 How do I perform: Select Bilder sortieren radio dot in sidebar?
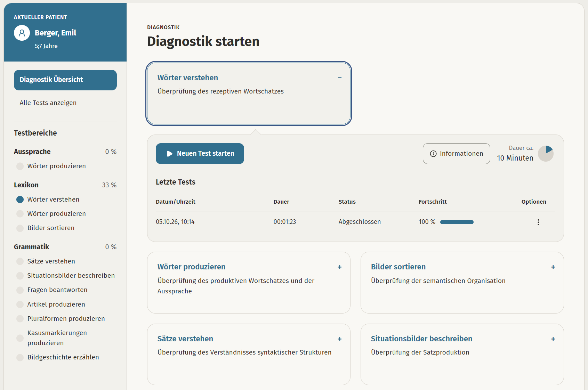tap(20, 228)
